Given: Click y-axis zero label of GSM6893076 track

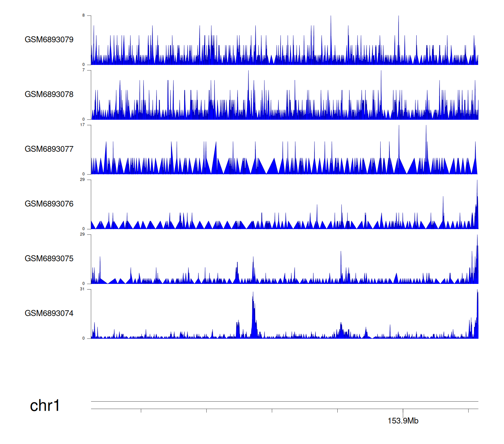Looking at the screenshot, I should pyautogui.click(x=84, y=229).
